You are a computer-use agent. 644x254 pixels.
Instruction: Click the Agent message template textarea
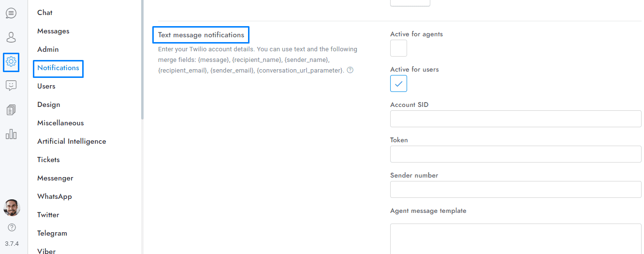[515, 238]
